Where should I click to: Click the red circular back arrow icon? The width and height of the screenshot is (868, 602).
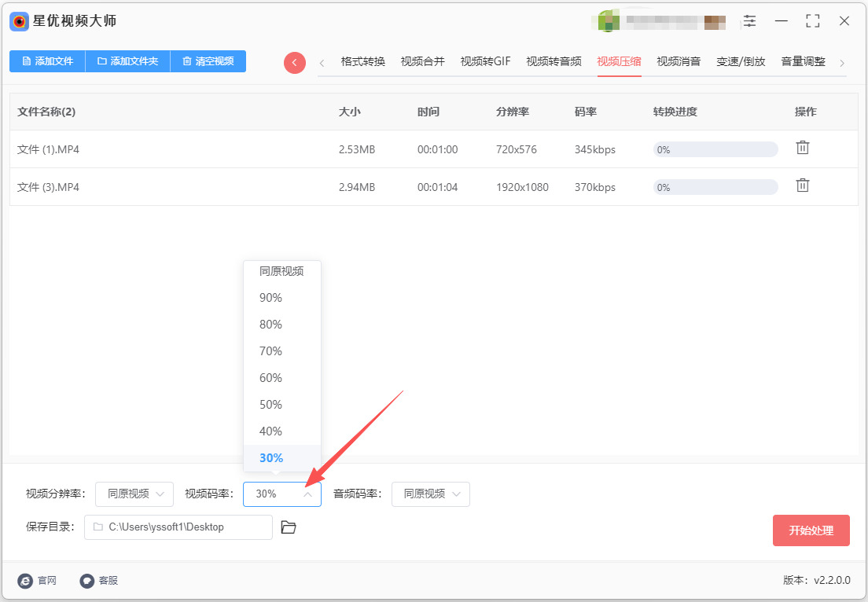pos(295,63)
